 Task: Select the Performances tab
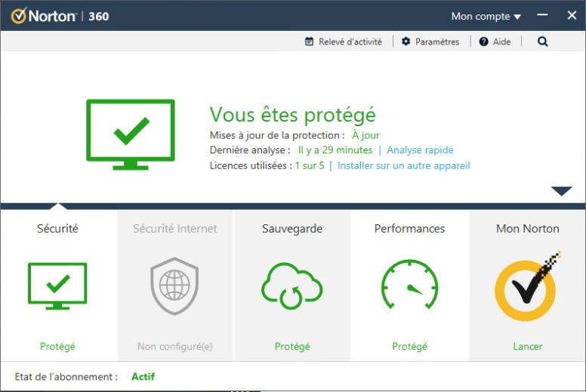pyautogui.click(x=409, y=228)
